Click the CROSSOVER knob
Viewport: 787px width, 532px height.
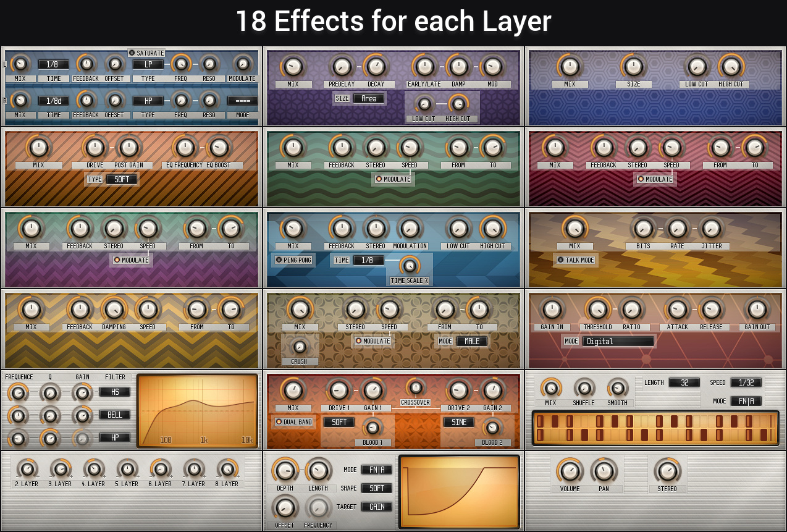pos(416,387)
